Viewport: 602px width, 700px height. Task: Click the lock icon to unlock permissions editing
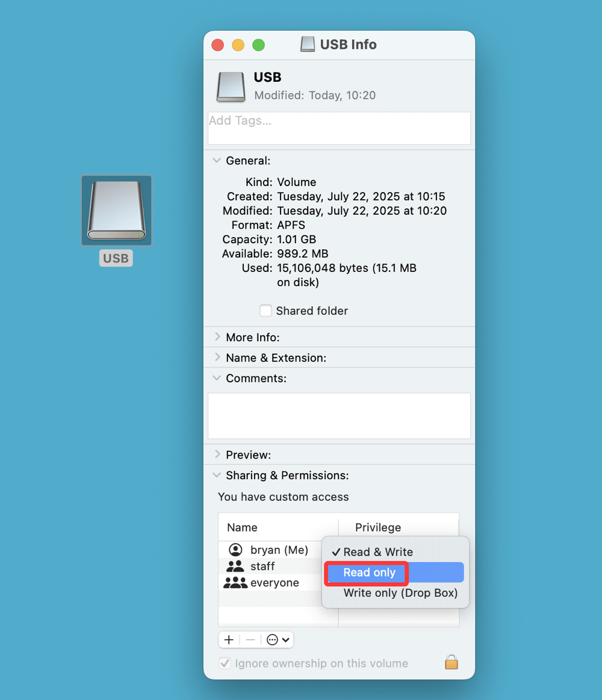(x=451, y=661)
